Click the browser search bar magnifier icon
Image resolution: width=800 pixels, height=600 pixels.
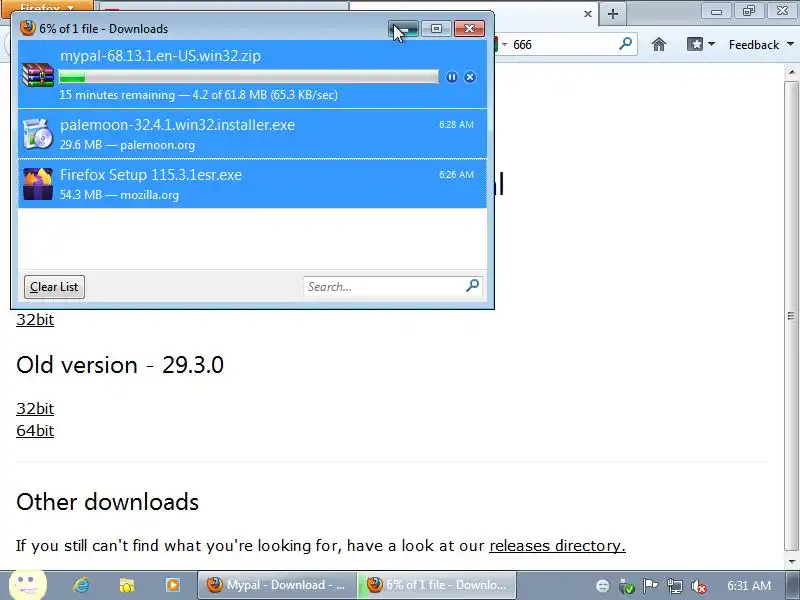625,44
